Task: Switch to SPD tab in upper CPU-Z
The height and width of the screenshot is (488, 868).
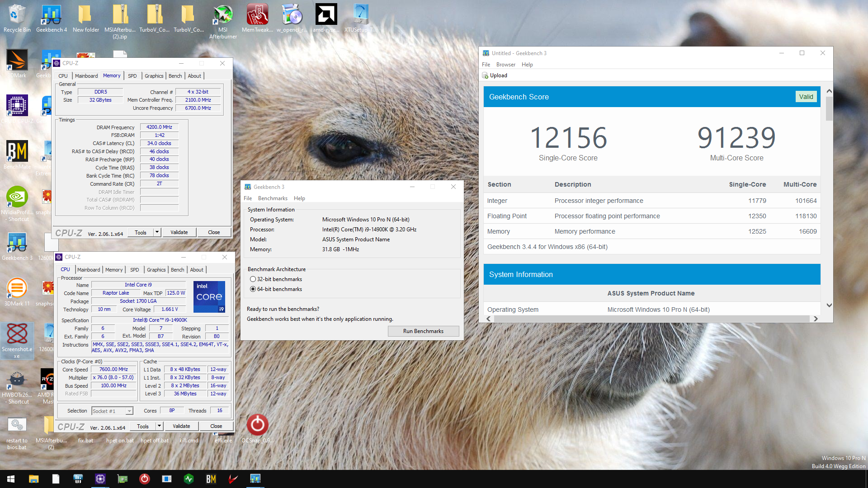Action: point(132,76)
